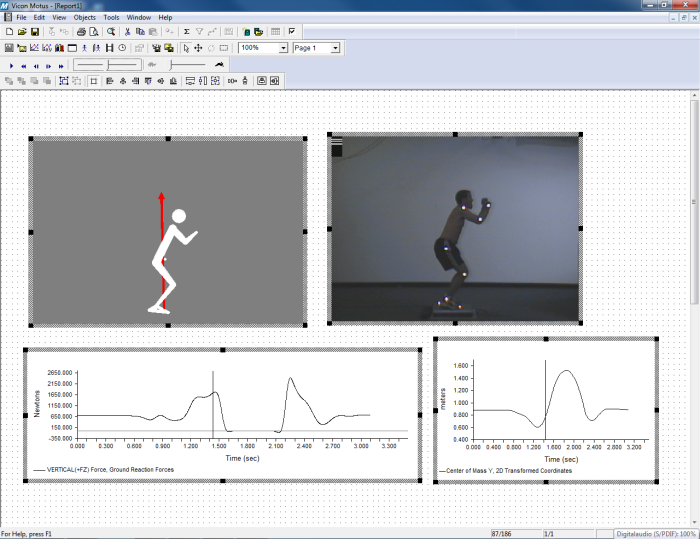700x539 pixels.
Task: Click the page indicator 1/1 in status bar
Action: [x=549, y=534]
